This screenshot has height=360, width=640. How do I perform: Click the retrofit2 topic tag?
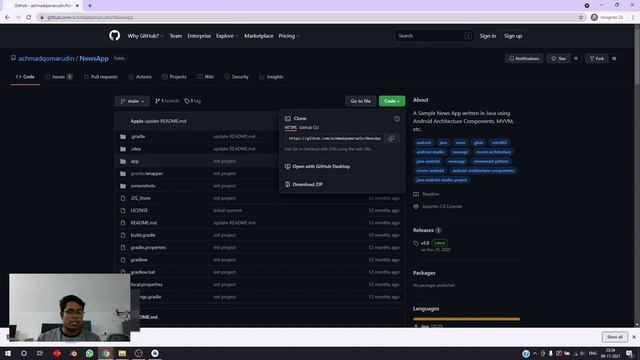(x=499, y=142)
